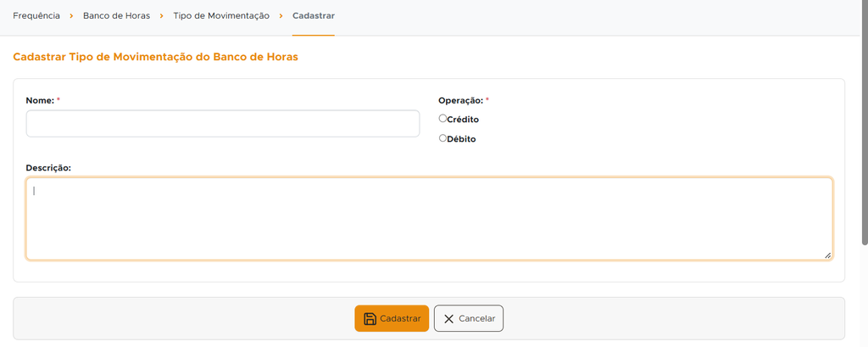Open the Frequência breadcrumb link
The image size is (868, 347).
[x=36, y=15]
